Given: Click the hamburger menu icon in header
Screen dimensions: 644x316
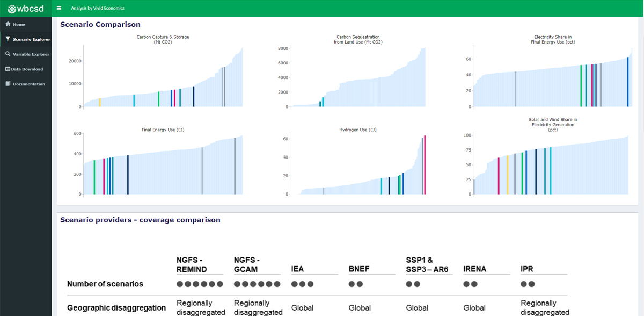Looking at the screenshot, I should coord(59,8).
